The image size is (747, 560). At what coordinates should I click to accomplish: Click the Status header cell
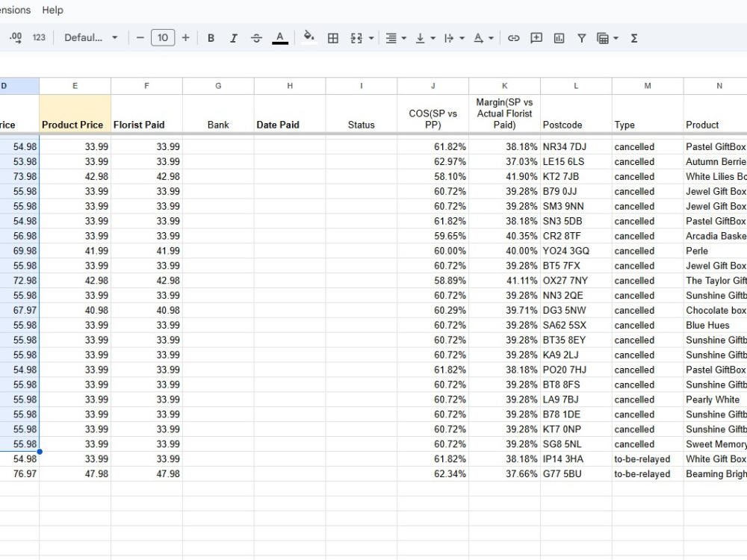(362, 113)
